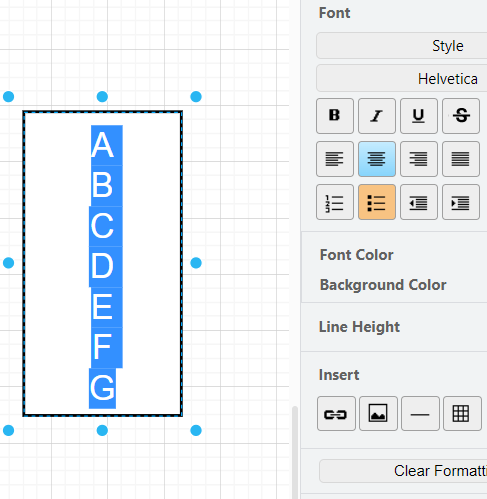Increase text indent
Image resolution: width=487 pixels, height=499 pixels.
click(461, 202)
